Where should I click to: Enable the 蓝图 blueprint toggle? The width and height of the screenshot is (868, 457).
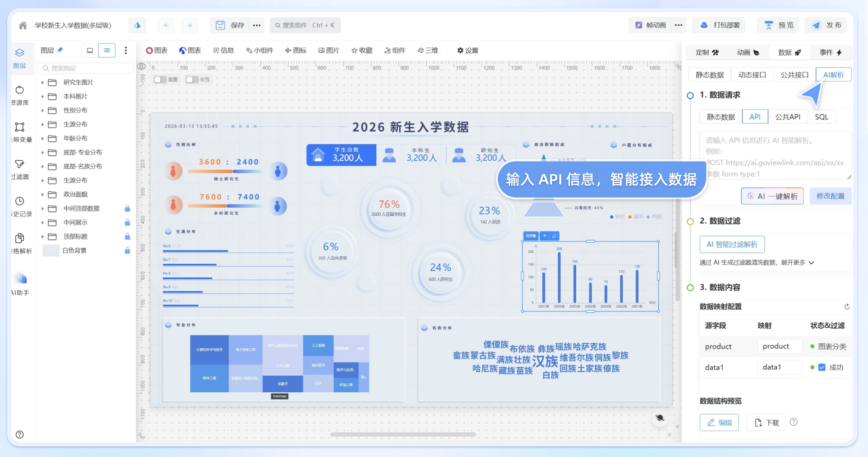click(x=160, y=79)
